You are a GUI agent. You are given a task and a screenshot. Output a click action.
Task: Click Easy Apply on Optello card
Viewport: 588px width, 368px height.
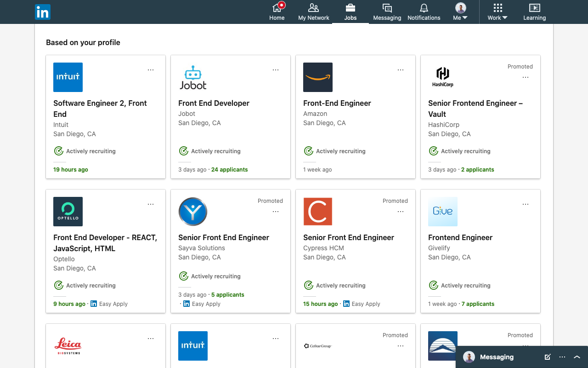coord(109,304)
